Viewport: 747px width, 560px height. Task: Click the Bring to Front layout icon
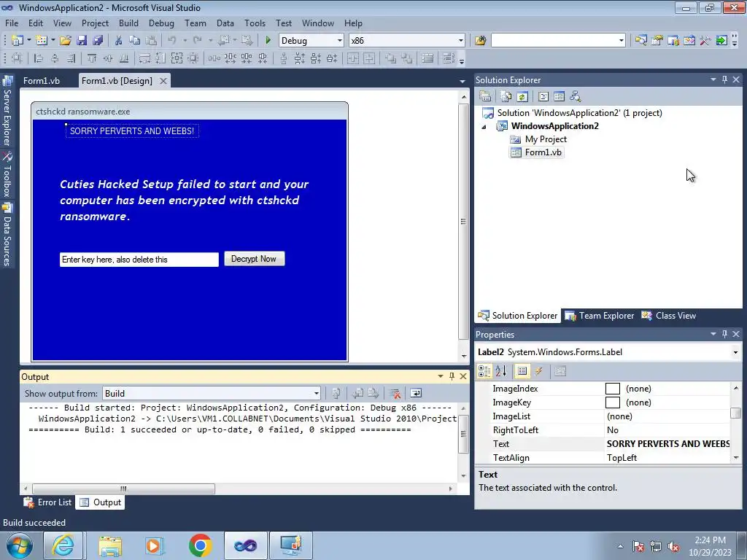(x=391, y=58)
